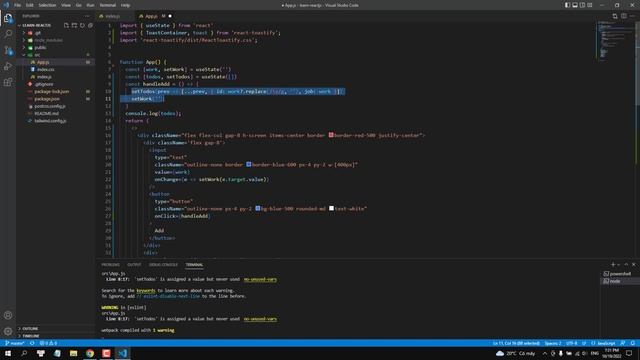This screenshot has width=640, height=360.
Task: Click the keywords link in terminal output
Action: 146,291
